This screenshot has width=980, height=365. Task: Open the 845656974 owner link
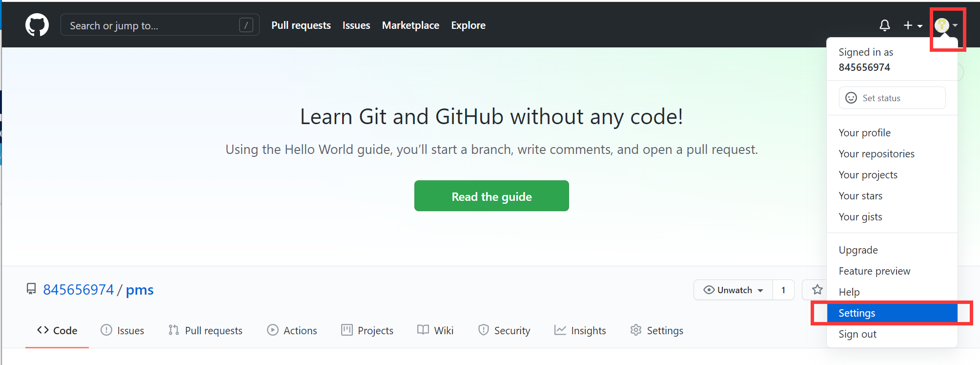[78, 290]
